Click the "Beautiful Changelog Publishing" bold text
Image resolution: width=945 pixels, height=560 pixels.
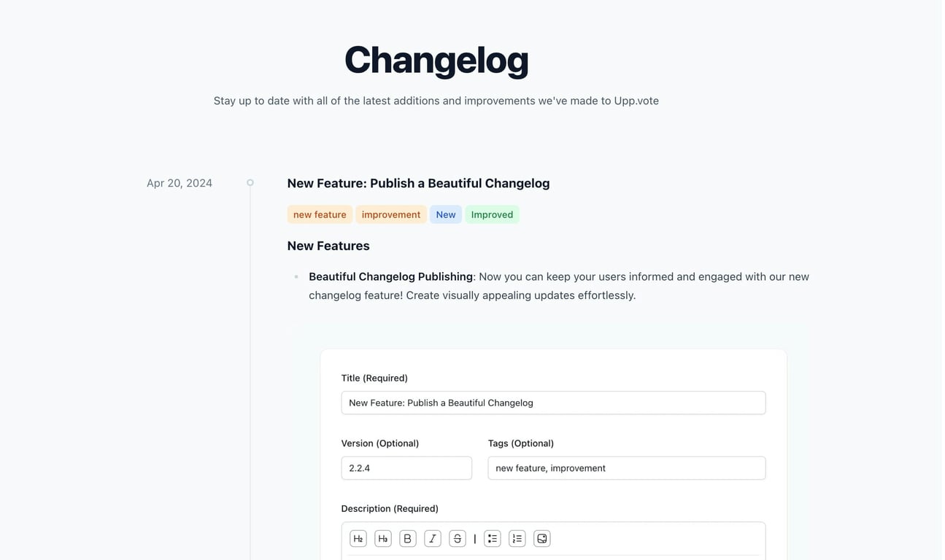(391, 276)
